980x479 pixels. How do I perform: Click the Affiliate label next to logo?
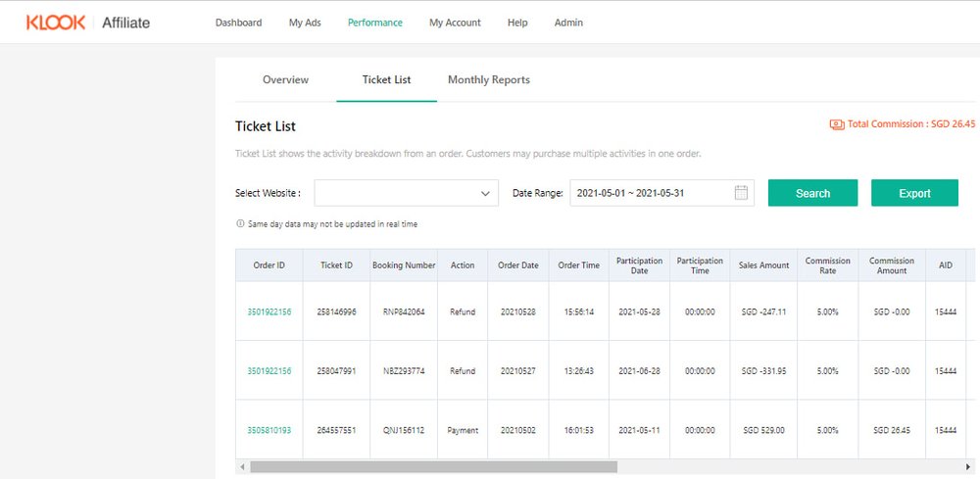click(x=126, y=24)
